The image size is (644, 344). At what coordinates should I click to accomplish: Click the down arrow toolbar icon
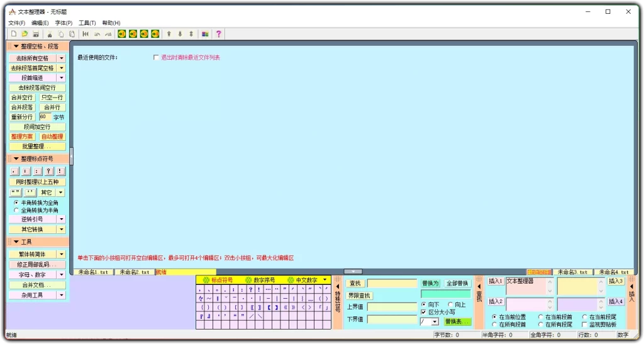(180, 34)
